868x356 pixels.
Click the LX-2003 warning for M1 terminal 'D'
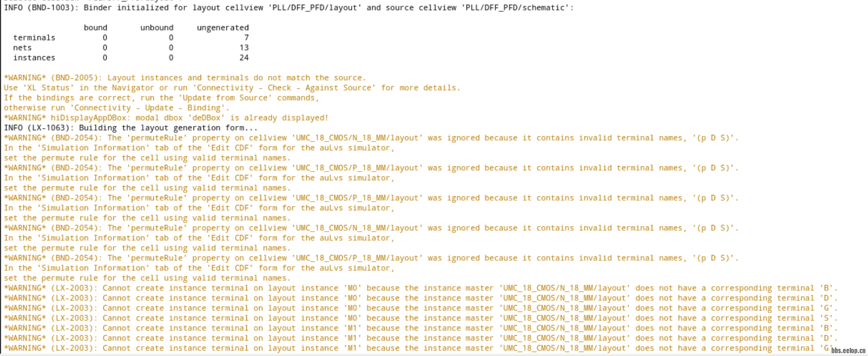point(421,338)
